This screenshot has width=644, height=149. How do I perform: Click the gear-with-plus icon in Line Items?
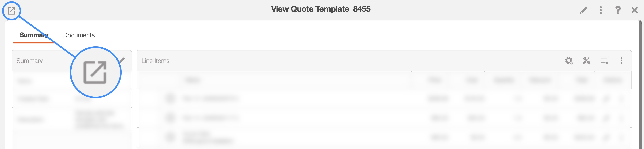pyautogui.click(x=569, y=61)
